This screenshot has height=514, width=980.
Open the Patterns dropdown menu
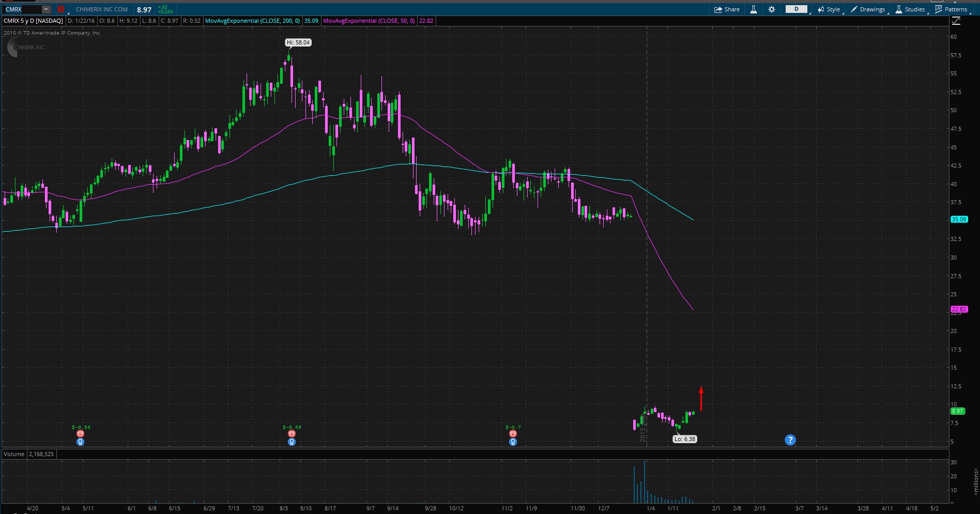pos(951,9)
